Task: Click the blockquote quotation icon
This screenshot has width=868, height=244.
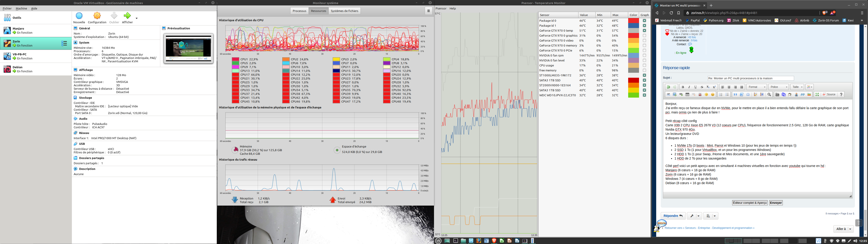Action: point(735,95)
